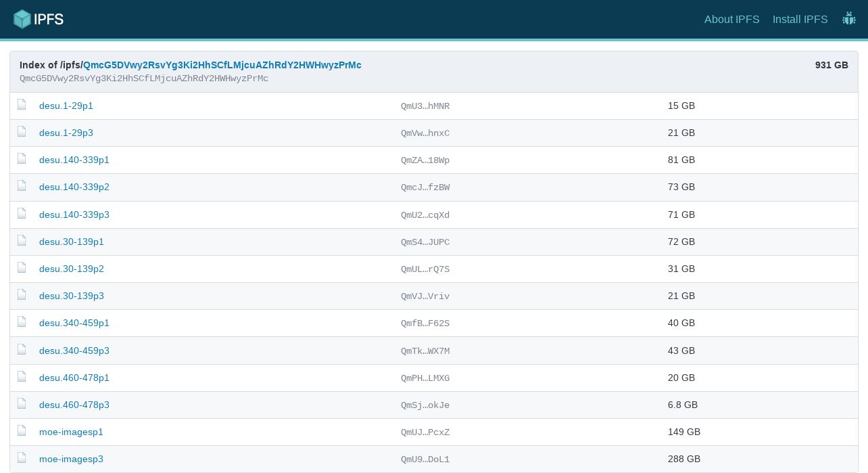Viewport: 868px width, 473px height.
Task: Click file icon beside moe-imagesp1
Action: click(22, 431)
